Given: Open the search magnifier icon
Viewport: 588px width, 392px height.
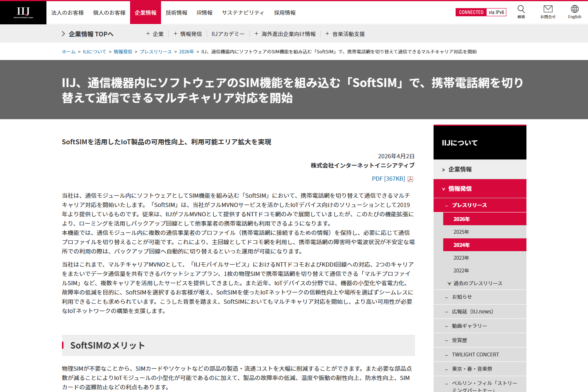Looking at the screenshot, I should pos(521,12).
